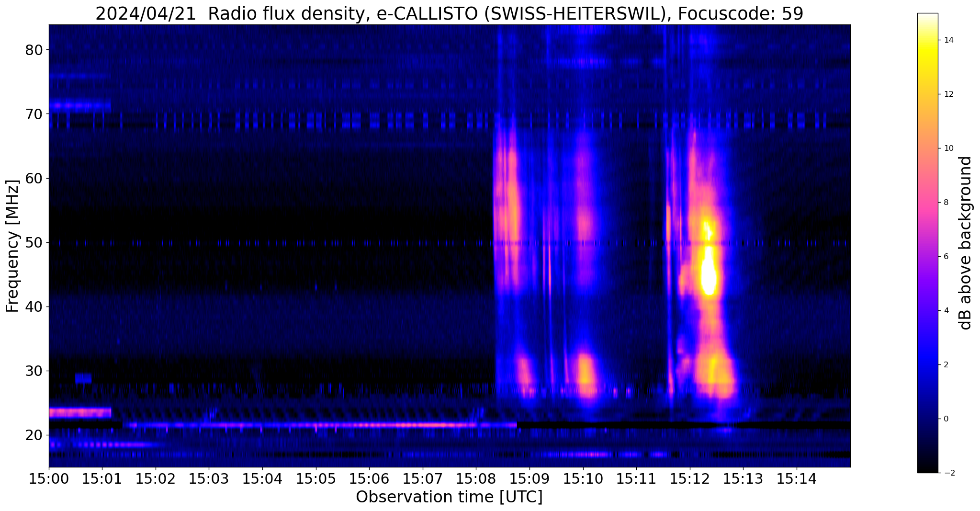
Task: Click the 15:14 time tick label
Action: coord(797,478)
